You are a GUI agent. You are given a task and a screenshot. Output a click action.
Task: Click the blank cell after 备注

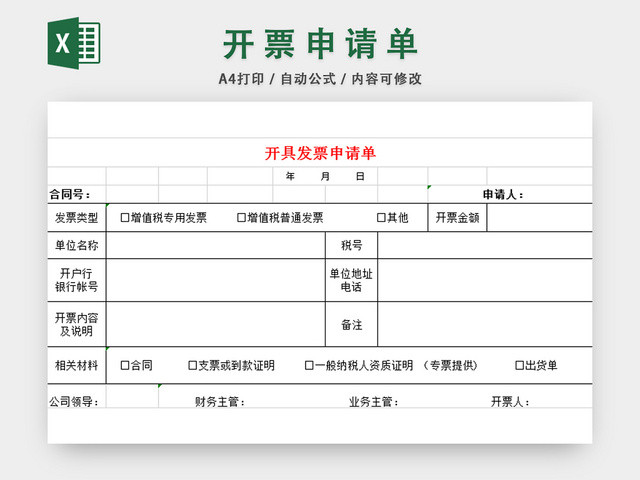click(485, 324)
